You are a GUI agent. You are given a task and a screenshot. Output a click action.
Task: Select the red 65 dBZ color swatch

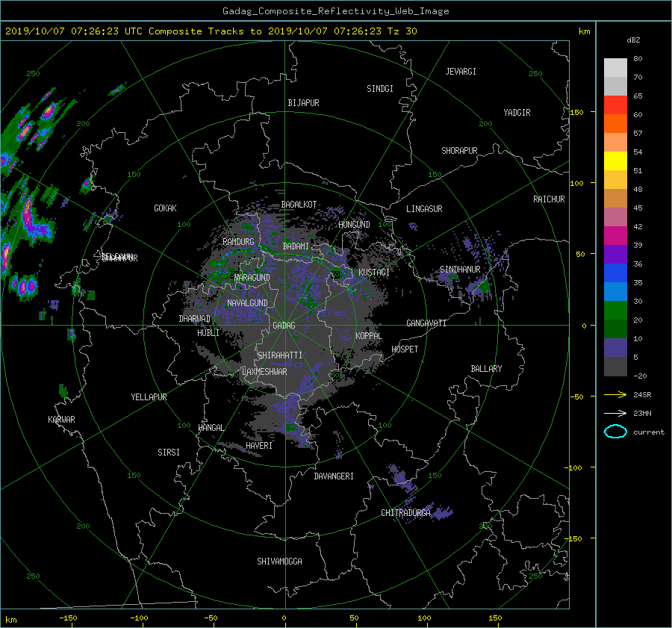pyautogui.click(x=615, y=105)
